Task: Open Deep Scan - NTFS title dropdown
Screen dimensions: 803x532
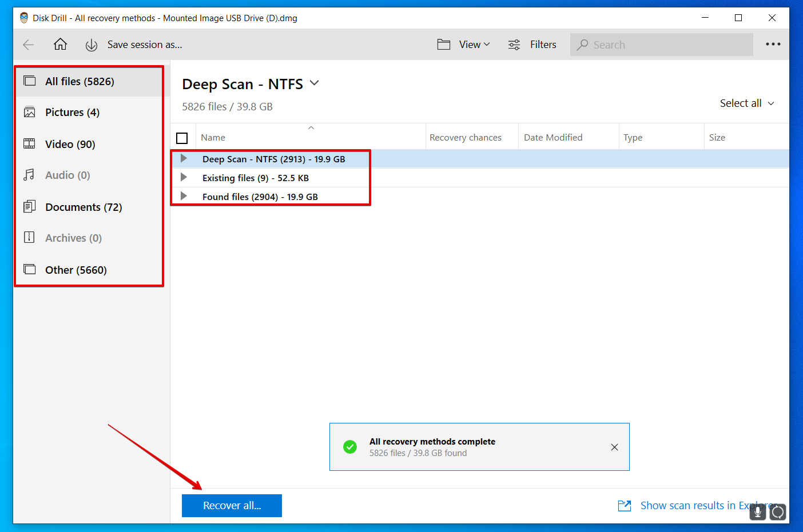Action: [314, 83]
